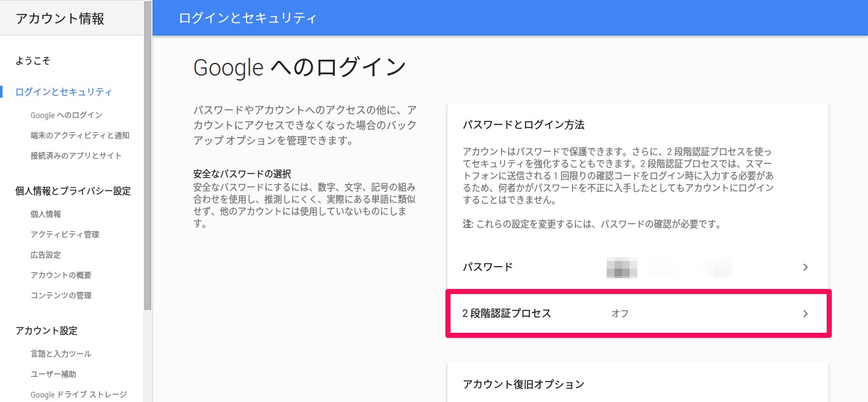
Task: Click the アカウント情報 header title
Action: point(60,18)
